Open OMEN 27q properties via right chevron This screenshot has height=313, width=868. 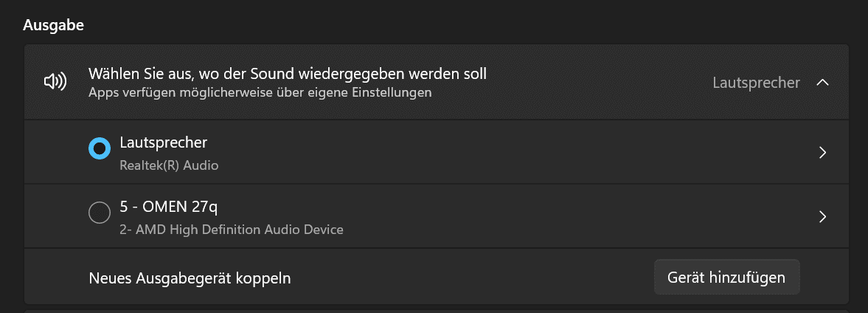tap(823, 217)
